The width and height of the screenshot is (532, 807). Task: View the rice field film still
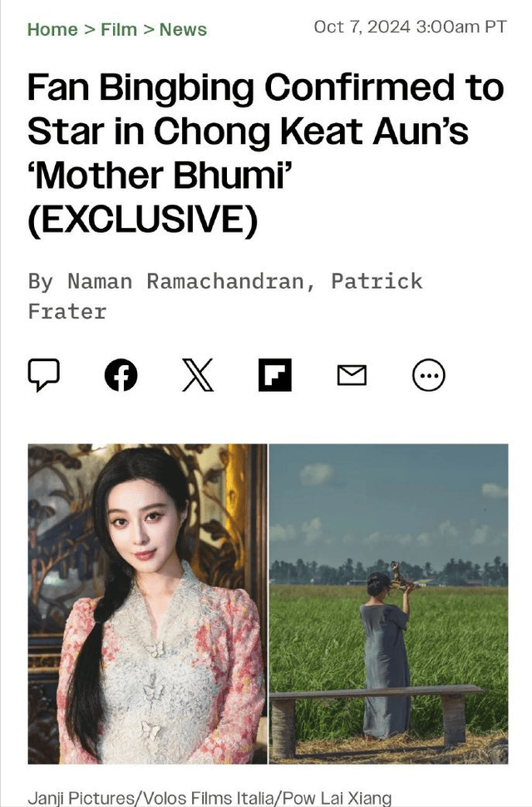point(388,604)
